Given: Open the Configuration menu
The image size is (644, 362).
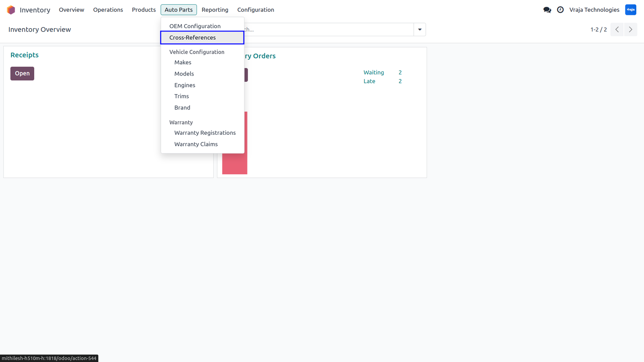Looking at the screenshot, I should [256, 10].
